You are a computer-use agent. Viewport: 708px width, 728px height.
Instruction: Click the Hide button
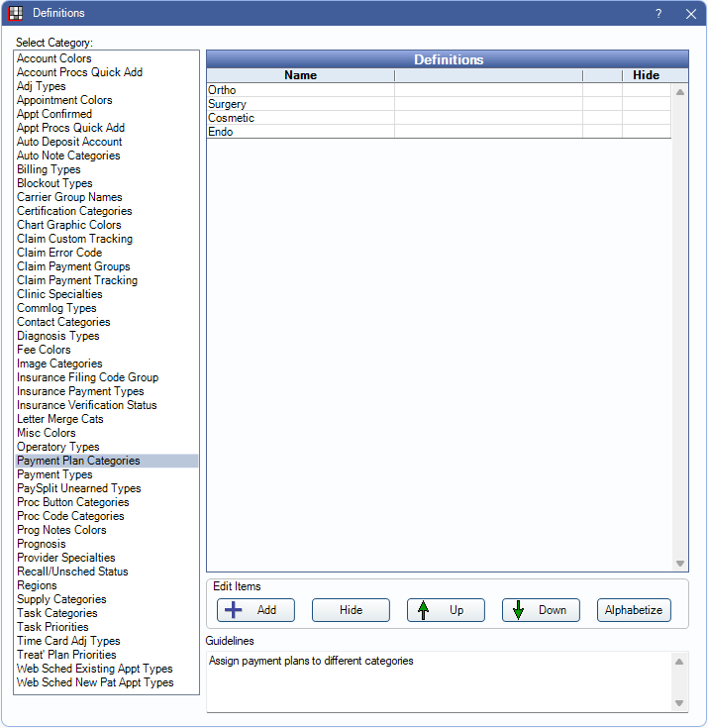click(351, 610)
